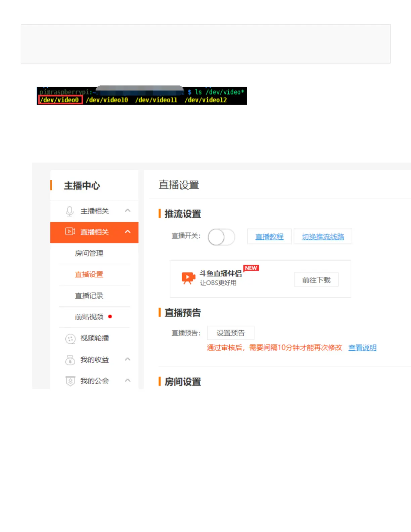Viewport: 411px width, 532px height.
Task: Click the orange camera icon of 斗鱼直播伴侣
Action: coord(188,278)
